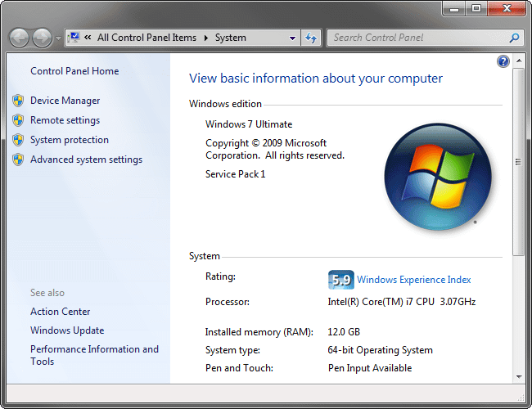
Task: Click the Pen Input Available value
Action: pos(370,368)
